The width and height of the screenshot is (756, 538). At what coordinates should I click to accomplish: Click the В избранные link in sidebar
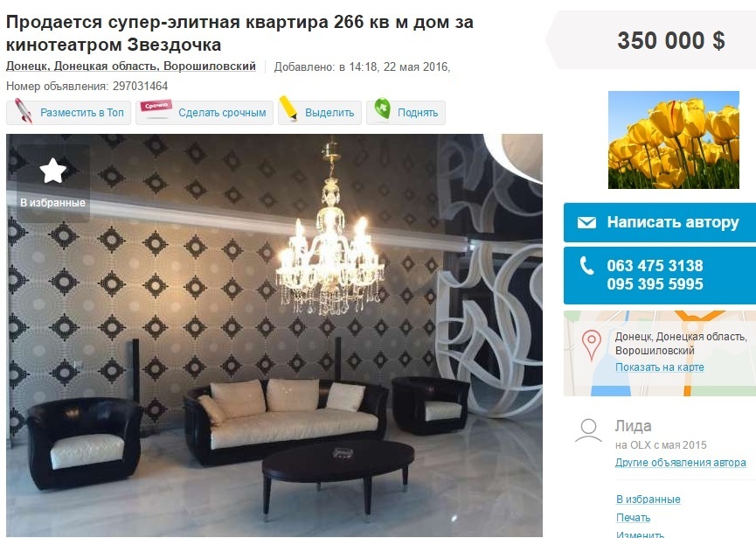[x=648, y=500]
